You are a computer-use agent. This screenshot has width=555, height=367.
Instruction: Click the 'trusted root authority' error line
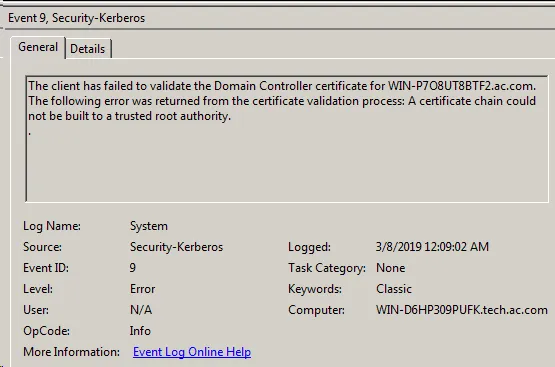pos(129,116)
